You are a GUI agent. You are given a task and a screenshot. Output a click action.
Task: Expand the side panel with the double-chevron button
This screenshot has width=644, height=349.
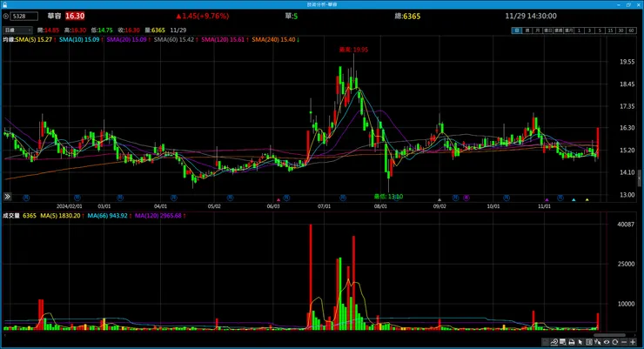[x=7, y=197]
